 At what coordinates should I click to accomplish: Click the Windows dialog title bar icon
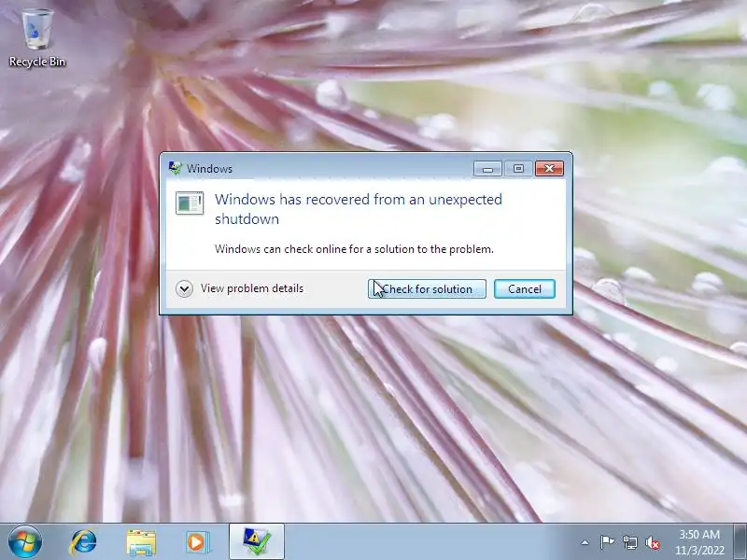pyautogui.click(x=176, y=168)
